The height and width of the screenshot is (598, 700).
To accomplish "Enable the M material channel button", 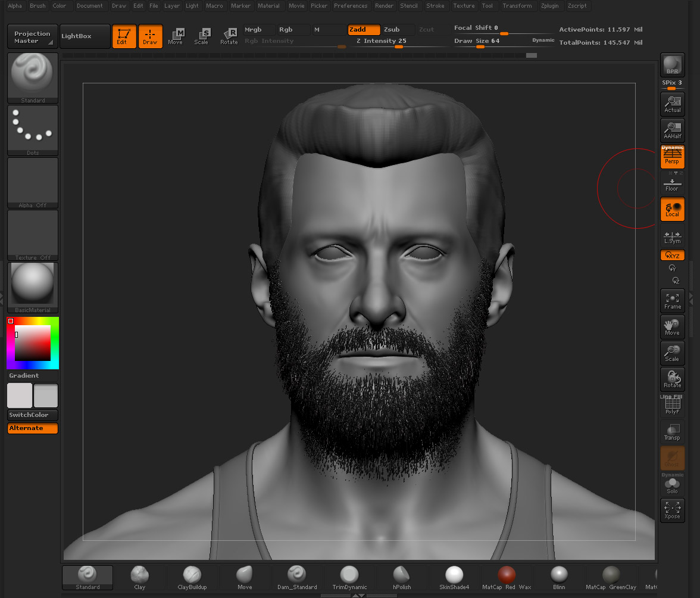I will pyautogui.click(x=329, y=29).
